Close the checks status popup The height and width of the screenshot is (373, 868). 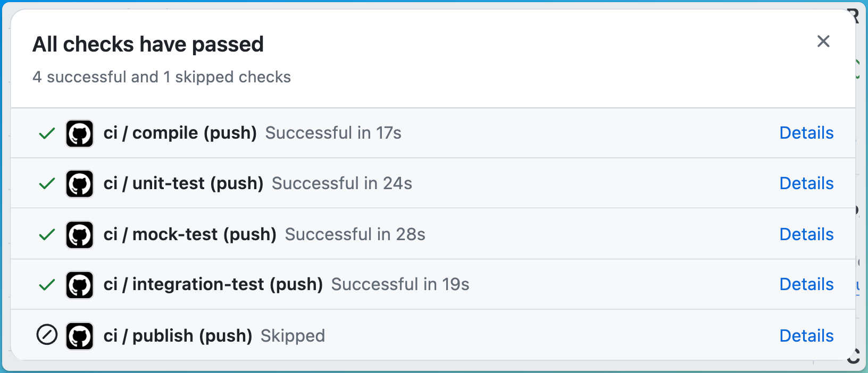[x=823, y=41]
